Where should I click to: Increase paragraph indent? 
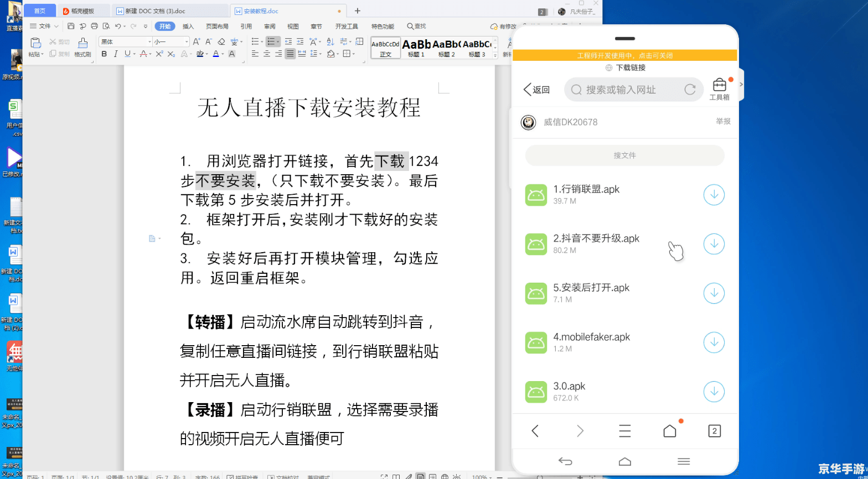pyautogui.click(x=300, y=41)
